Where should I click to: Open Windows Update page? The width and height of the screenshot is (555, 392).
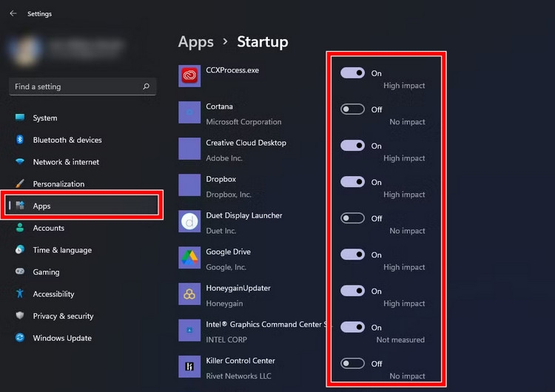[82, 338]
